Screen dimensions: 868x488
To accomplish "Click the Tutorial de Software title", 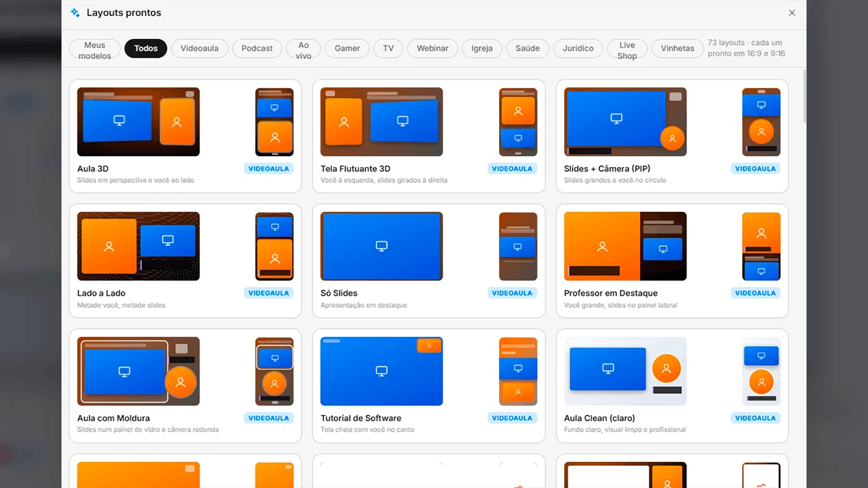I will (361, 418).
